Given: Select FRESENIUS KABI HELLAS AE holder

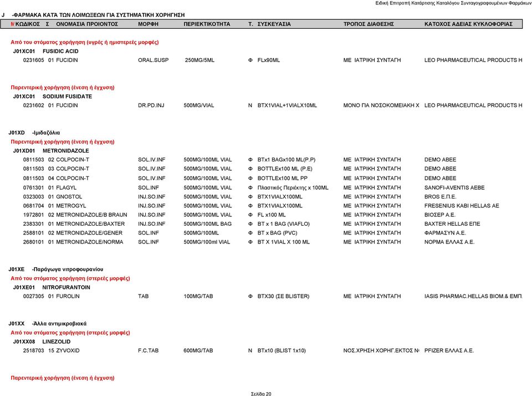Looking at the screenshot, I should click(462, 206).
